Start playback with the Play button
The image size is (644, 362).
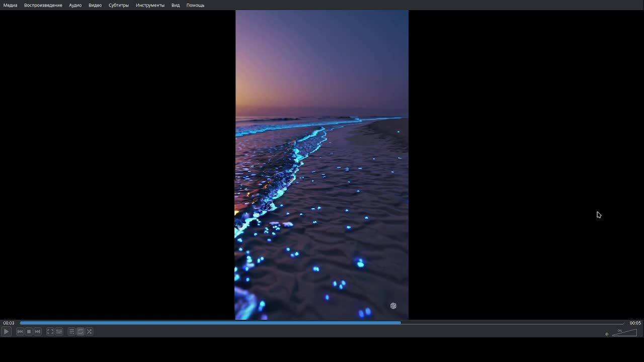[x=6, y=331]
